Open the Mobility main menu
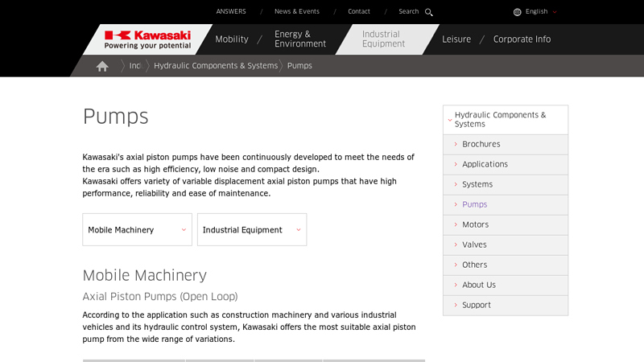Image resolution: width=644 pixels, height=362 pixels. point(231,39)
